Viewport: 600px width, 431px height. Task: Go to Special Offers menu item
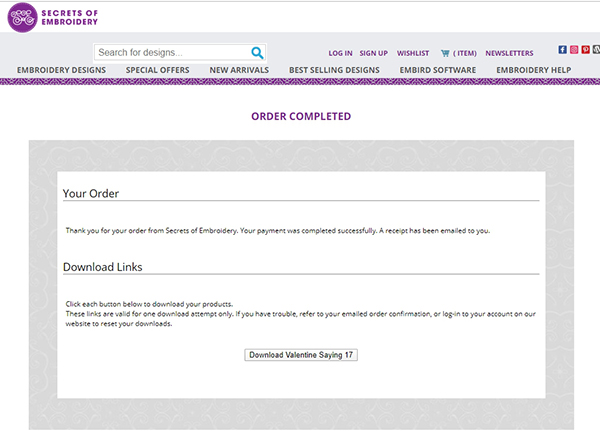click(158, 70)
